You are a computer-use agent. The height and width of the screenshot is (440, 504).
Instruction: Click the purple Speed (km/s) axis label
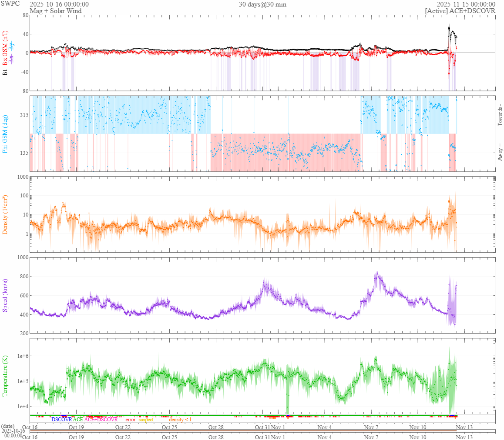(5, 295)
